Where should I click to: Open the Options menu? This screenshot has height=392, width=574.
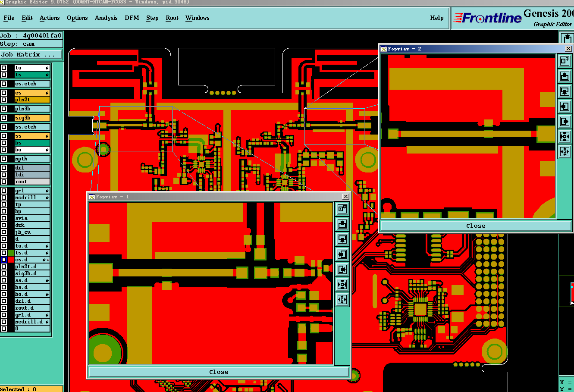(x=77, y=18)
